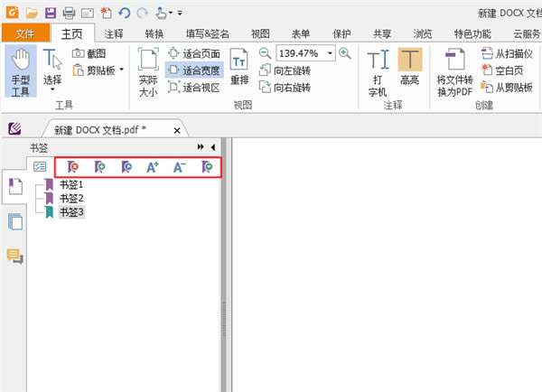Rotate view right with 向右旋转
The image size is (542, 392).
[x=285, y=87]
